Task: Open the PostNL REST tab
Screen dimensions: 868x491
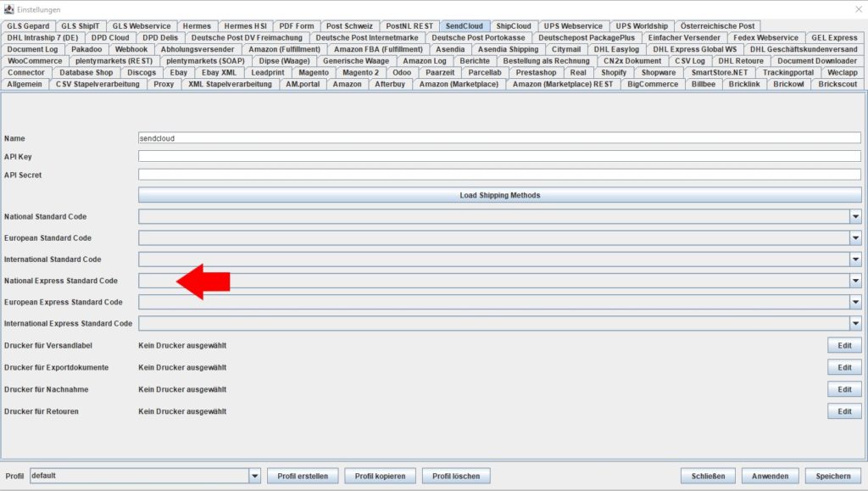Action: (409, 26)
